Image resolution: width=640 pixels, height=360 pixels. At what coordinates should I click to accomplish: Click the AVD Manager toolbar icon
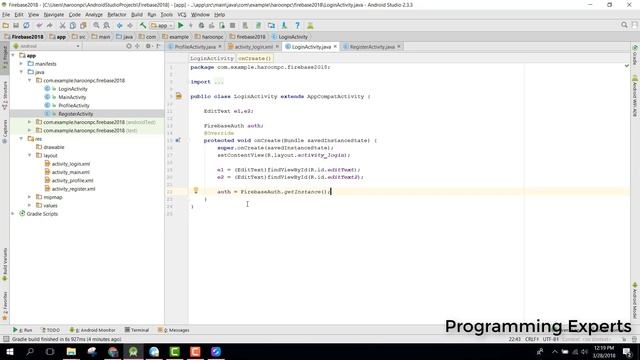(245, 25)
